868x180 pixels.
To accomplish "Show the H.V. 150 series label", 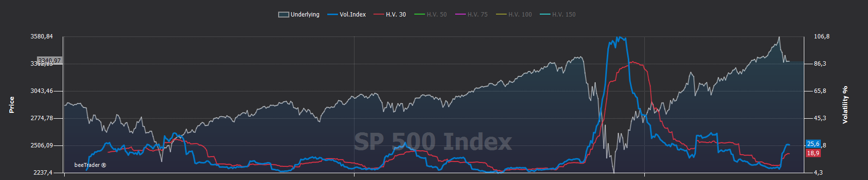I will click(564, 15).
